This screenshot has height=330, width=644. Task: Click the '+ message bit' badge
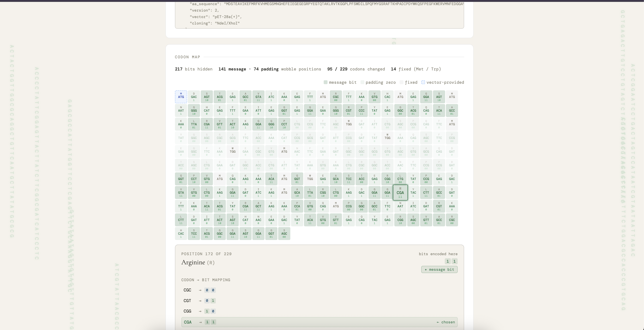coord(439,269)
